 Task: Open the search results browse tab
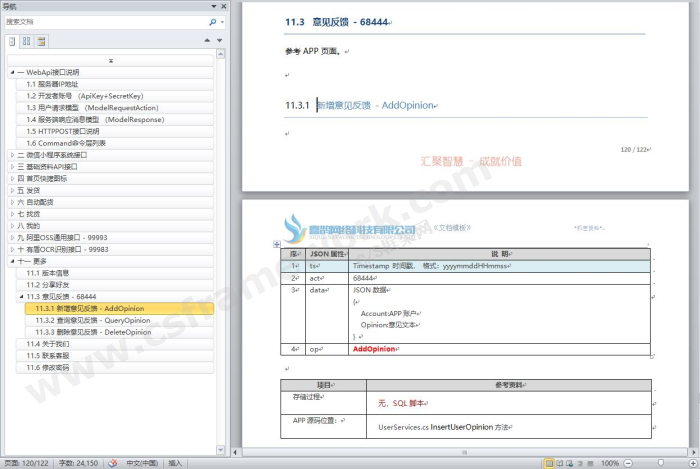[x=41, y=41]
